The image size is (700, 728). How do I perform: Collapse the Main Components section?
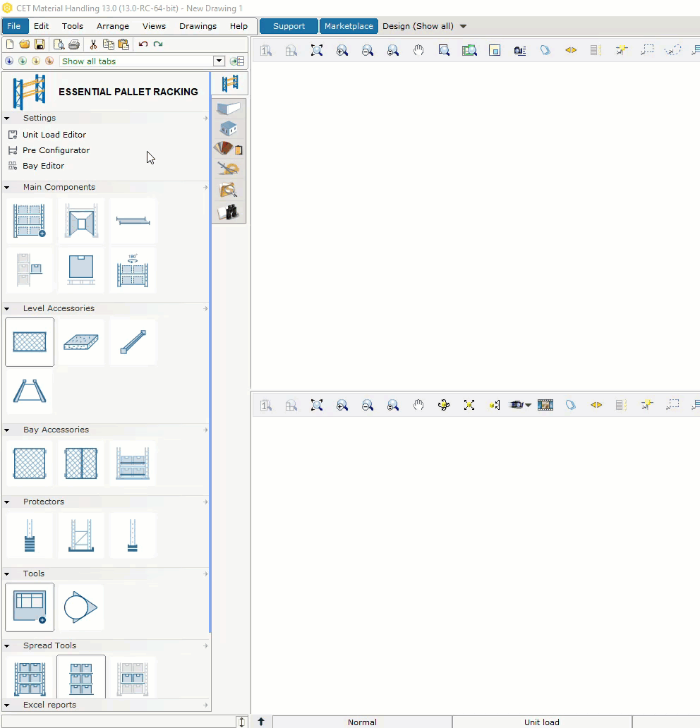[7, 188]
